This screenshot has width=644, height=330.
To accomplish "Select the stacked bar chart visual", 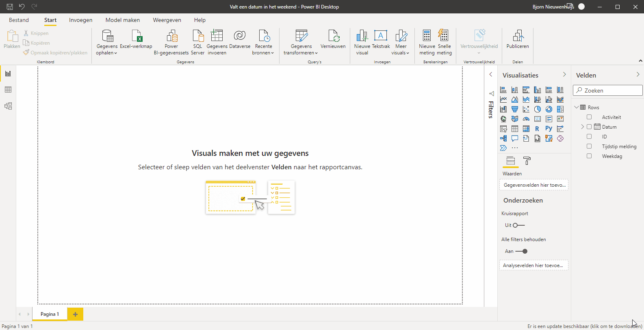I will 503,90.
